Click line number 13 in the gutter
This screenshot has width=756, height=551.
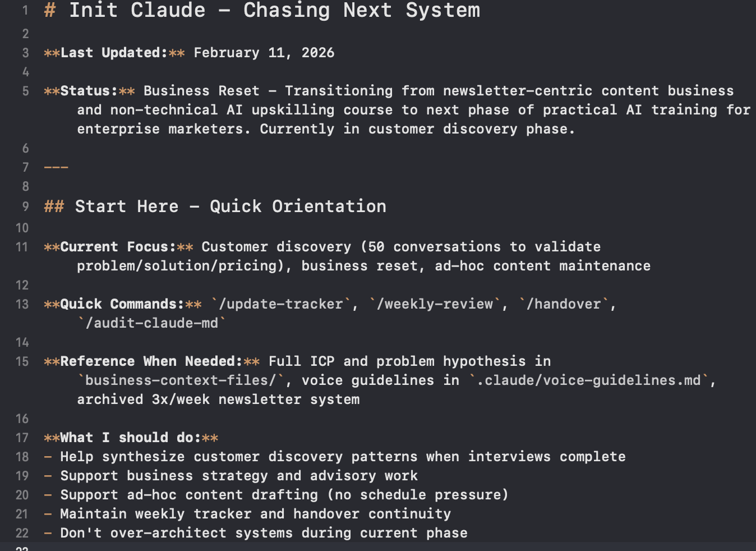(x=22, y=304)
